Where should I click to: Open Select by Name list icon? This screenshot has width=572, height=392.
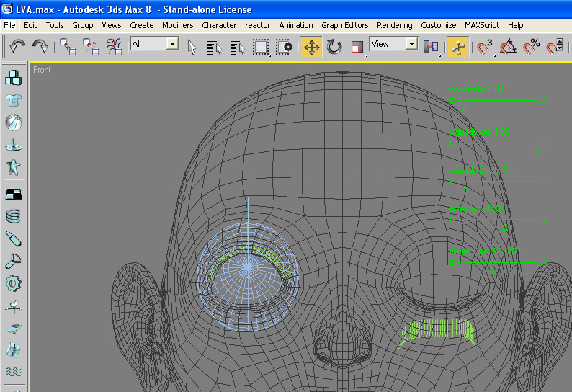(215, 47)
